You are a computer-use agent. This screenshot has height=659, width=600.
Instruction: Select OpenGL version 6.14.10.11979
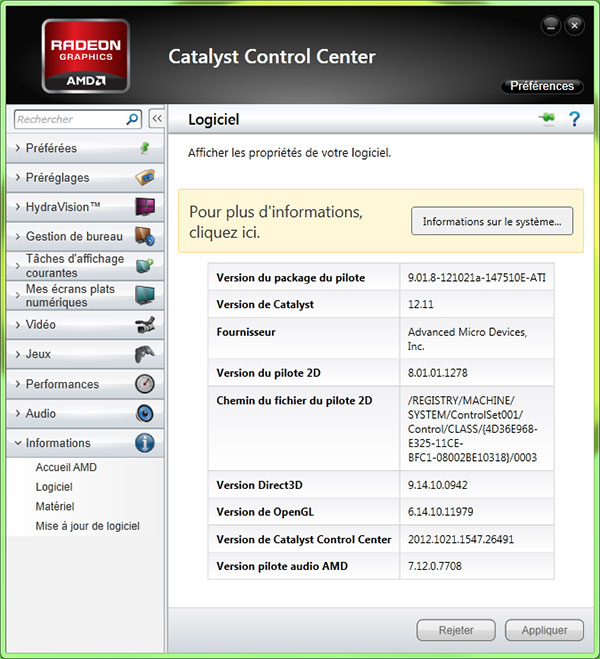(440, 512)
